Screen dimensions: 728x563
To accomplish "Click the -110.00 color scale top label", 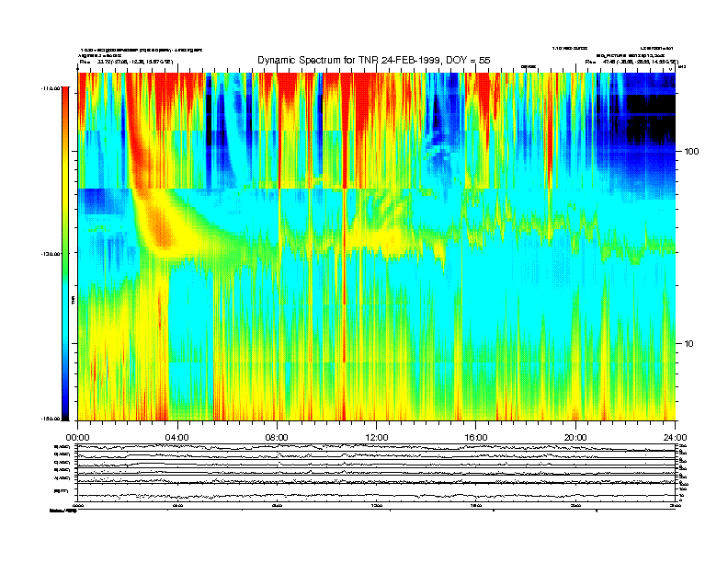I will tap(51, 88).
